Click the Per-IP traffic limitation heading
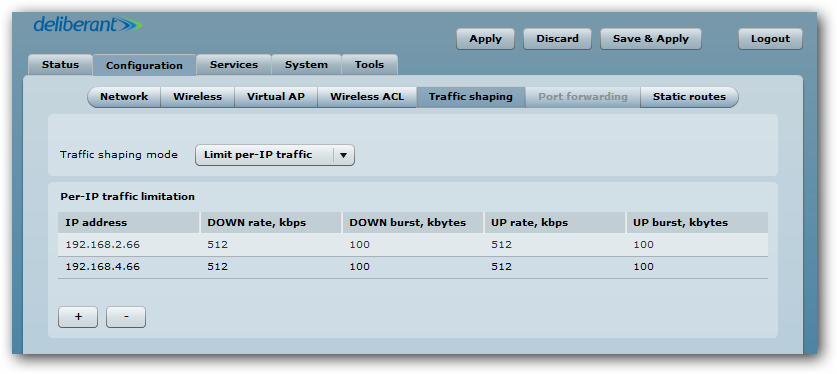 point(127,197)
